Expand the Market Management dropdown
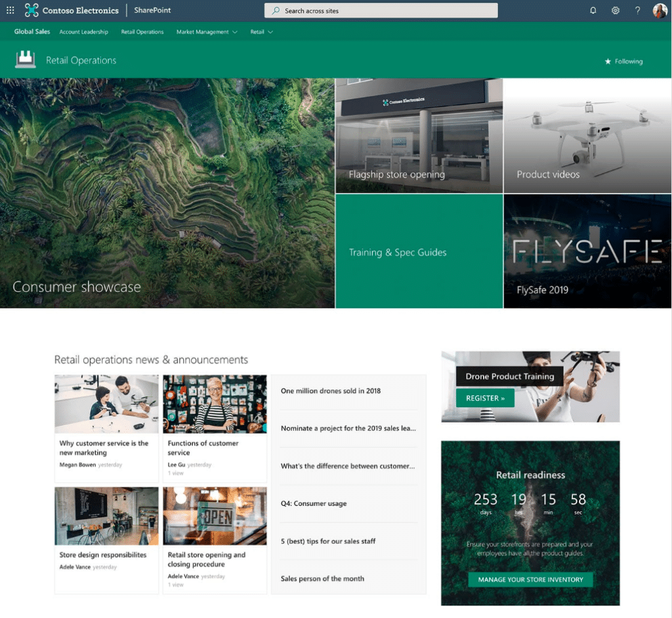Screen dimensions: 672x618 pos(207,31)
